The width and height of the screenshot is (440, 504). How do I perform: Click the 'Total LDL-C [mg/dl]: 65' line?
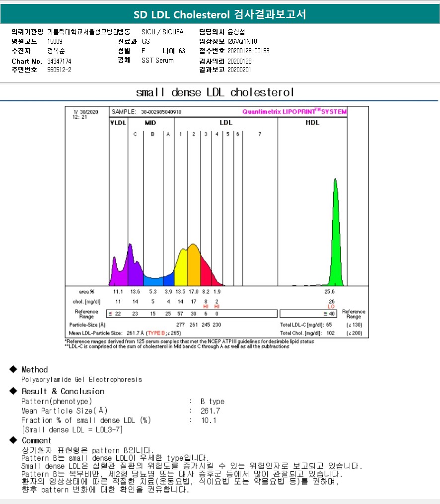click(306, 325)
